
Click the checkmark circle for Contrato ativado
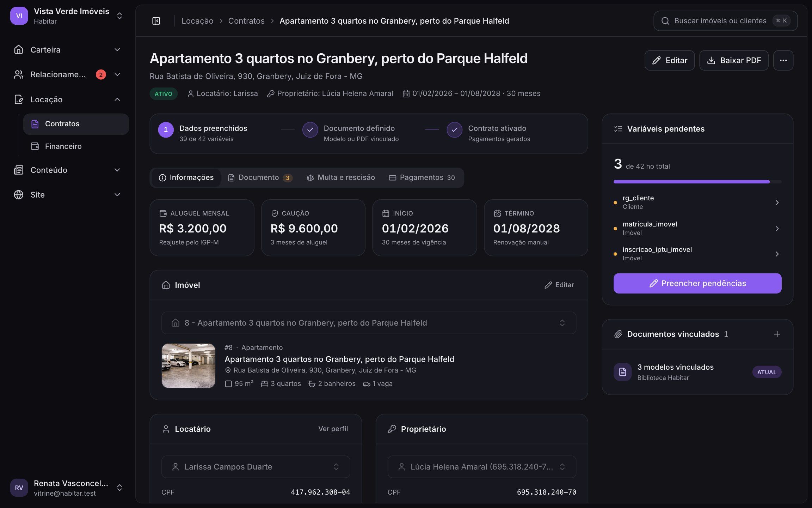point(455,130)
